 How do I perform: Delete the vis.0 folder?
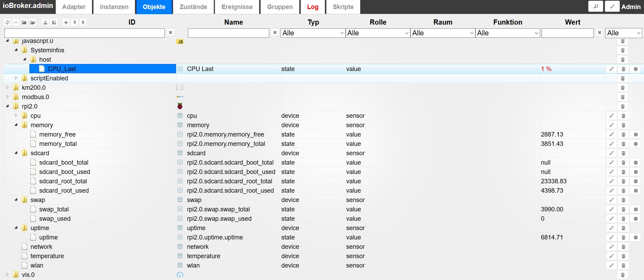(x=623, y=275)
